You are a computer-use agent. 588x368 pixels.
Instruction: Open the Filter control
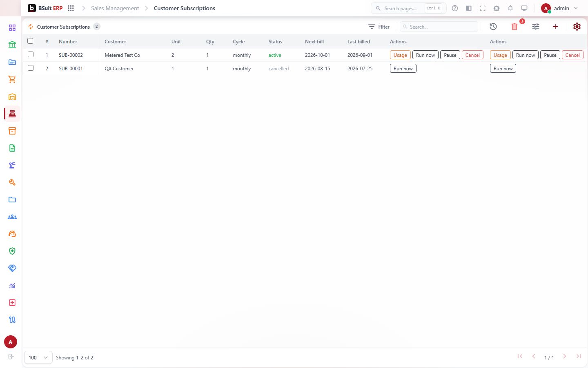(x=379, y=27)
